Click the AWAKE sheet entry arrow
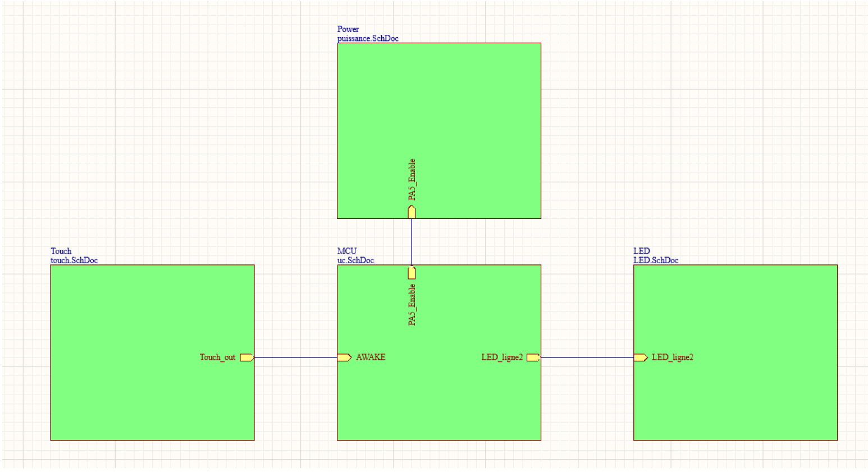The image size is (868, 472). click(x=344, y=358)
